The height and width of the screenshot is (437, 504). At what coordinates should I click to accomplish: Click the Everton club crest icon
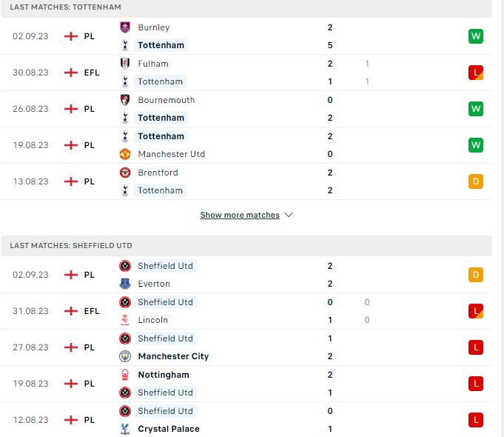[x=125, y=284]
